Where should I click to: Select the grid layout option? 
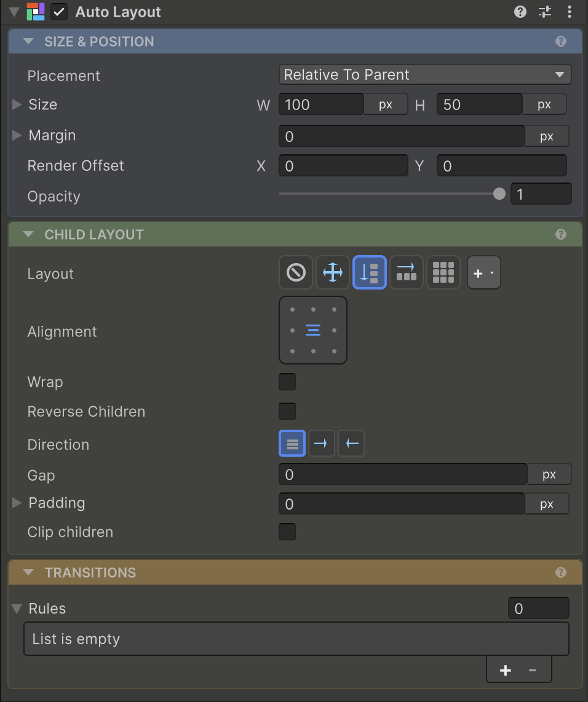click(x=443, y=272)
